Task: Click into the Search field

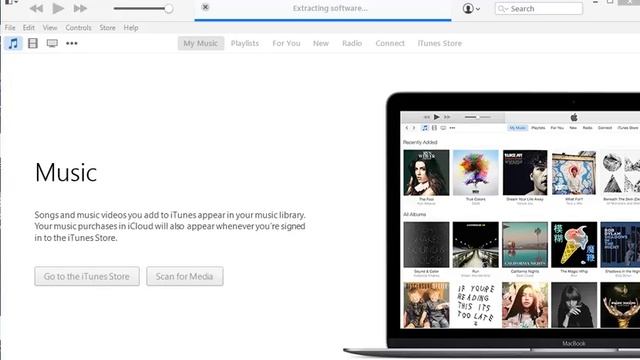Action: point(539,9)
